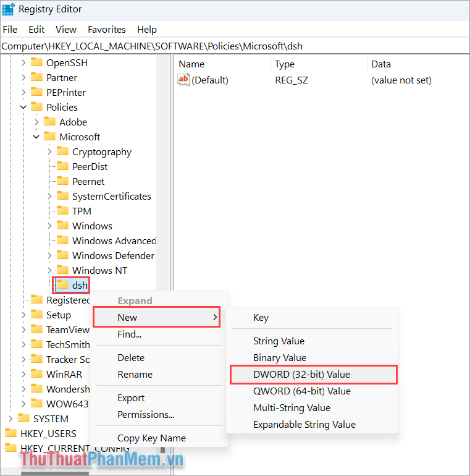The width and height of the screenshot is (470, 476).
Task: Click the registry path address bar
Action: (235, 46)
